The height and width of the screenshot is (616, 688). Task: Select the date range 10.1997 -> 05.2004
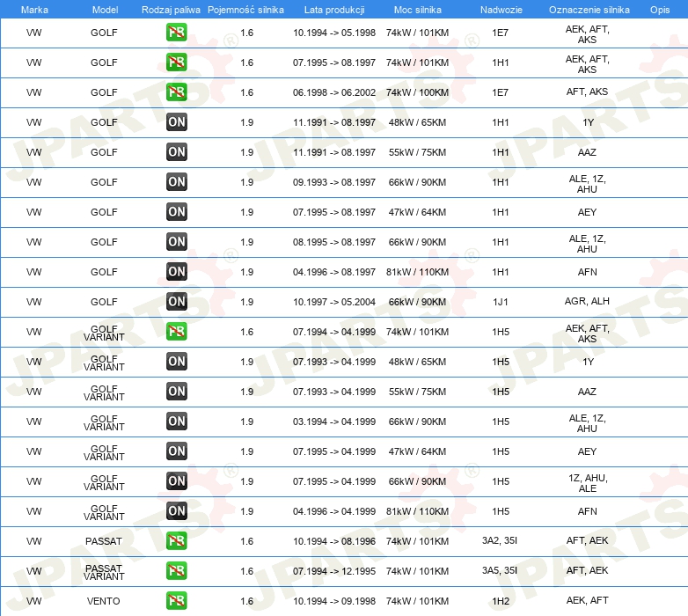click(334, 302)
